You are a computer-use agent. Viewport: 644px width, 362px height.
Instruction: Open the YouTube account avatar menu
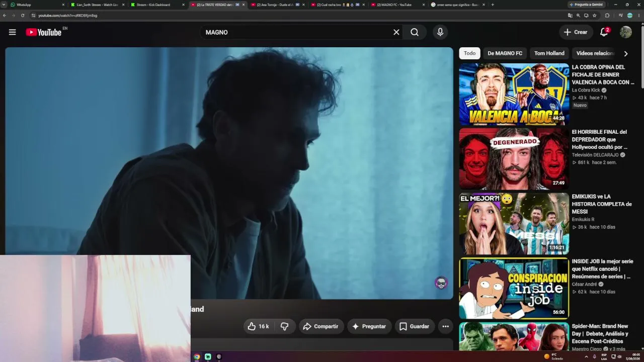626,32
